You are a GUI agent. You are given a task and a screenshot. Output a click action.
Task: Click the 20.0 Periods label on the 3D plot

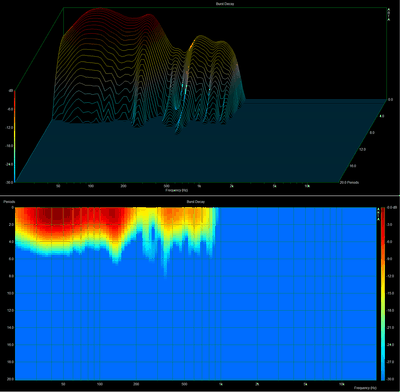pos(349,183)
